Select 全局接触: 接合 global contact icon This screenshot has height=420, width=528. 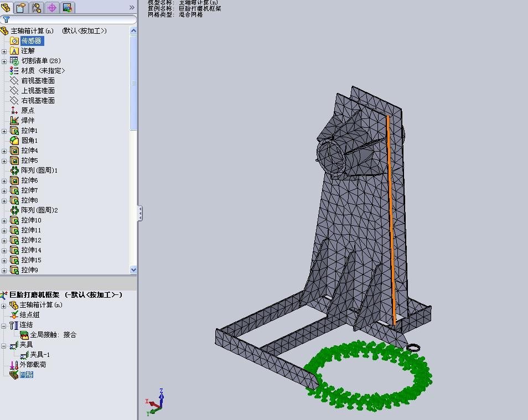point(24,335)
